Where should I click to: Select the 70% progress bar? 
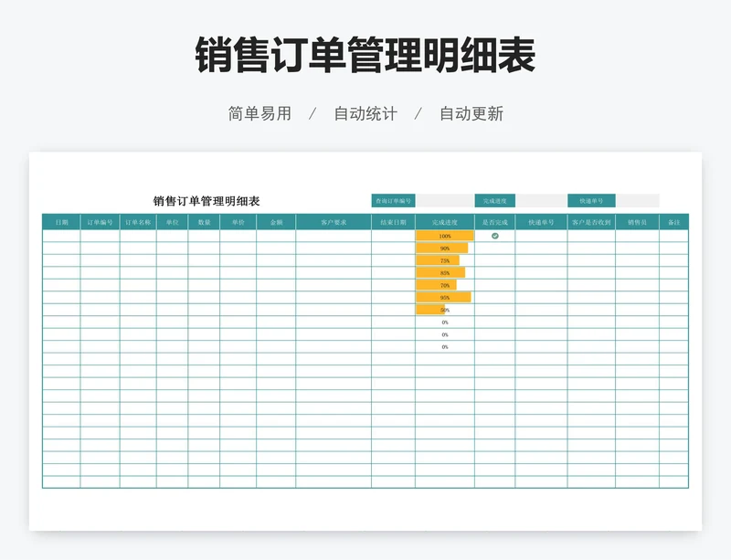click(x=437, y=285)
